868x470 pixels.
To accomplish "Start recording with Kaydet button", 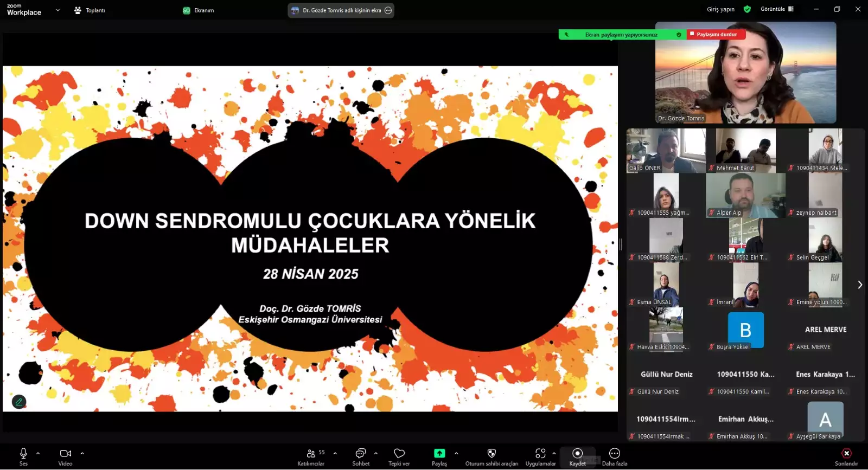I will point(578,456).
